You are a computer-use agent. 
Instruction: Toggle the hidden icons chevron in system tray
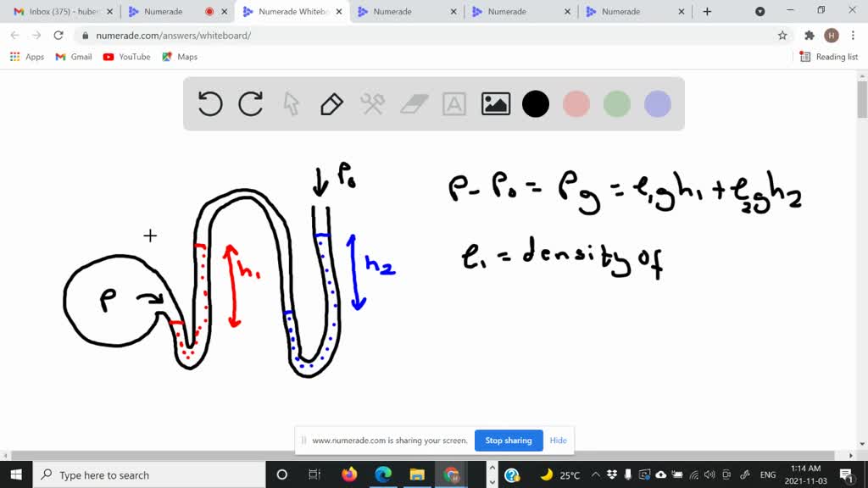[x=596, y=474]
